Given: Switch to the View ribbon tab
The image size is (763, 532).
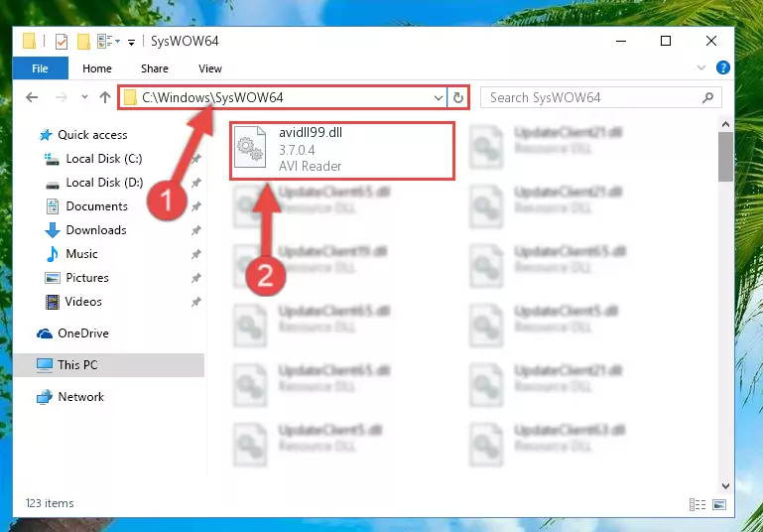Looking at the screenshot, I should click(210, 68).
